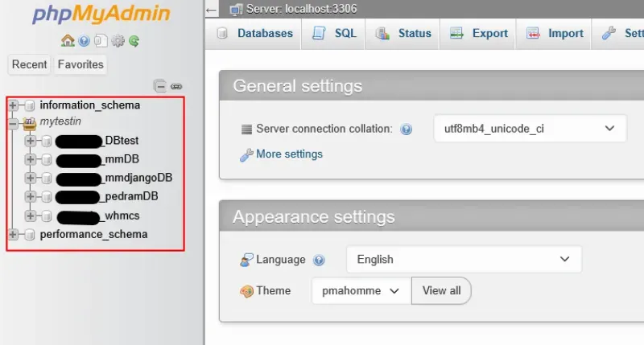Click database icon beside performance_schema
Screen dimensions: 644x345
pyautogui.click(x=30, y=235)
